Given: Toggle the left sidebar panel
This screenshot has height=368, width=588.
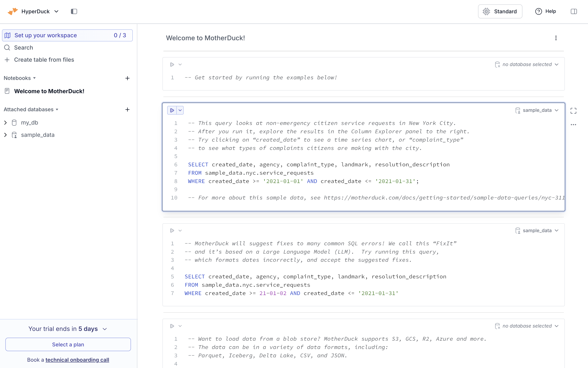Looking at the screenshot, I should click(x=74, y=11).
